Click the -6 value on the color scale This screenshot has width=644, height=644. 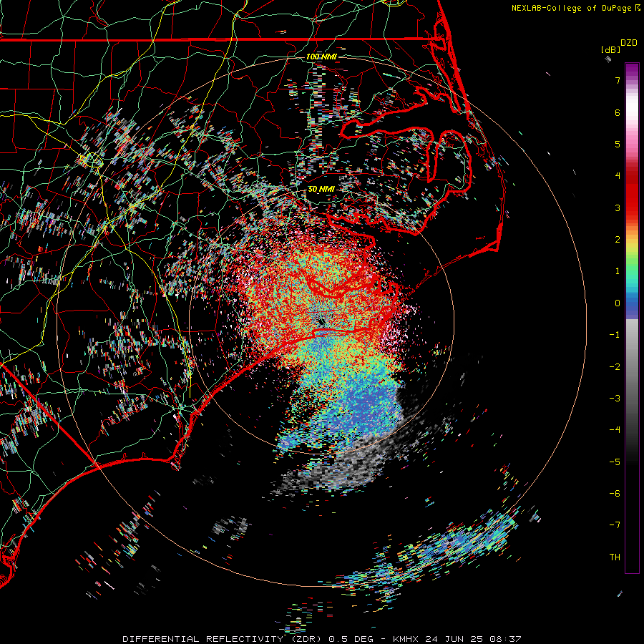click(x=615, y=494)
